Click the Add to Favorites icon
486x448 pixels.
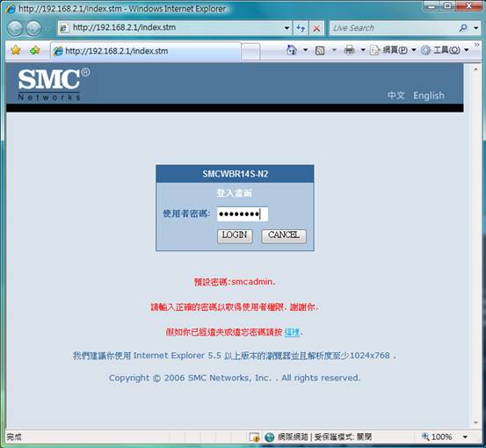(35, 50)
